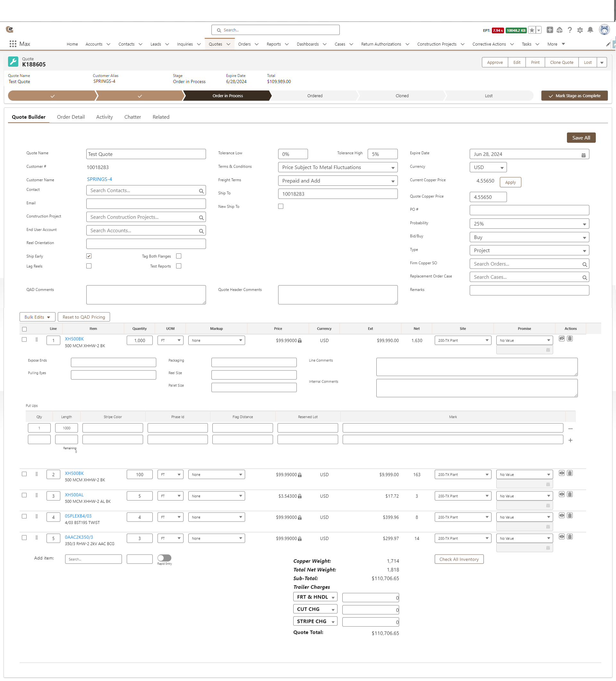616x681 pixels.
Task: Mark this quote as favorite with the star icon
Action: 532,30
